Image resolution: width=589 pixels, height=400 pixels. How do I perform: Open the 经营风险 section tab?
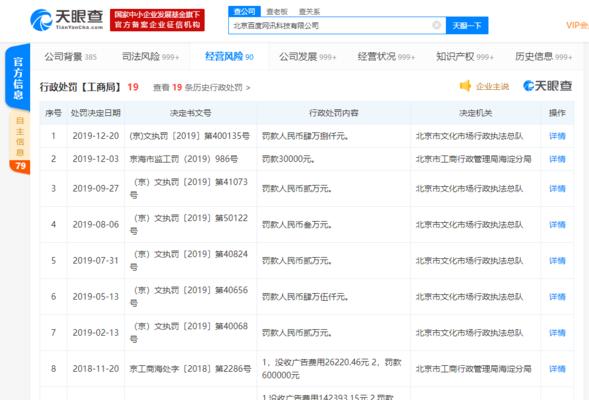pos(229,57)
